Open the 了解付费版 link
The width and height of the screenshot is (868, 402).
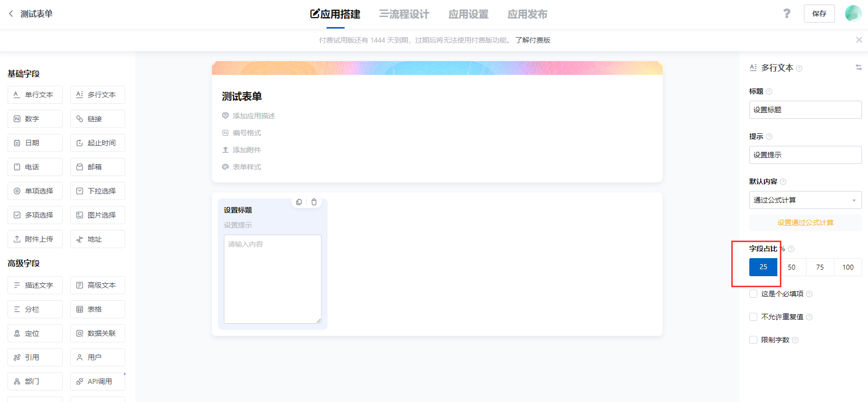click(x=533, y=40)
